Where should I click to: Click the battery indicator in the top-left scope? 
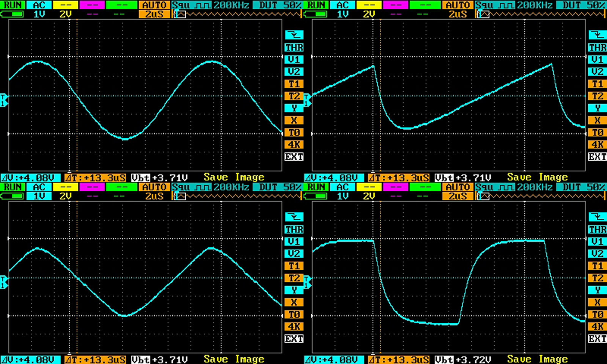12,14
